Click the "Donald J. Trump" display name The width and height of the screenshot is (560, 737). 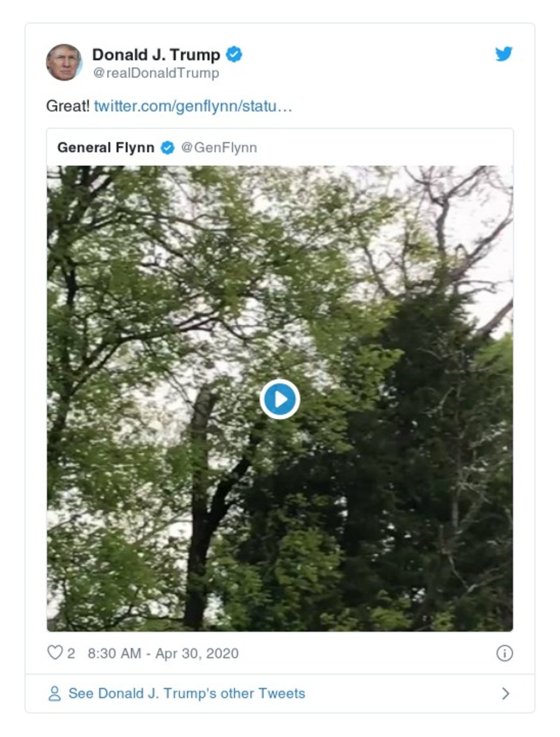pos(156,55)
